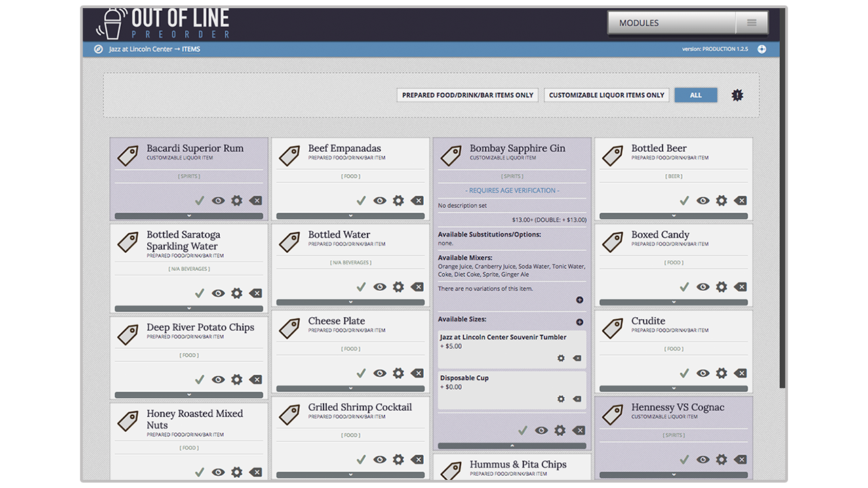Viewport: 868px width, 488px height.
Task: Open settings gear for Crudite
Action: [722, 373]
